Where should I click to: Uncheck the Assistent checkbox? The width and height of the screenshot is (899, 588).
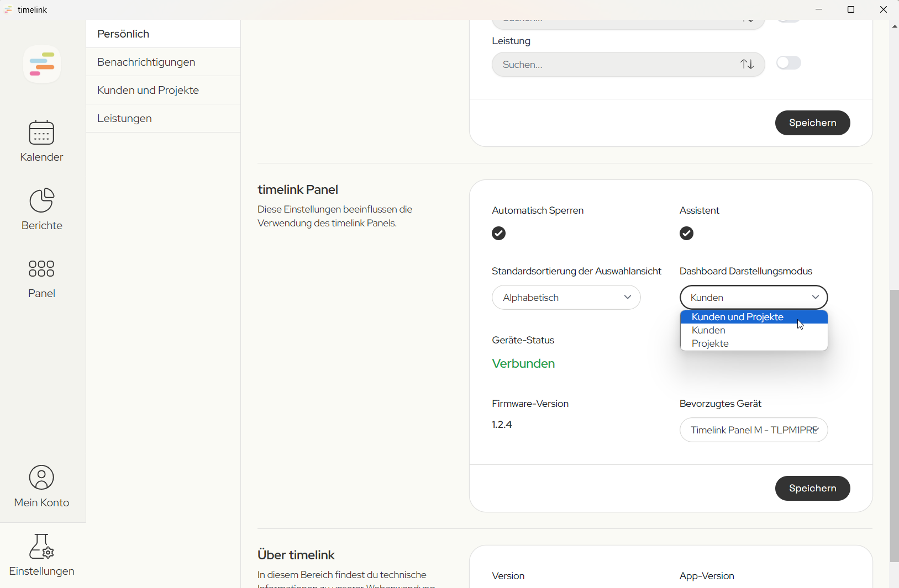(687, 234)
